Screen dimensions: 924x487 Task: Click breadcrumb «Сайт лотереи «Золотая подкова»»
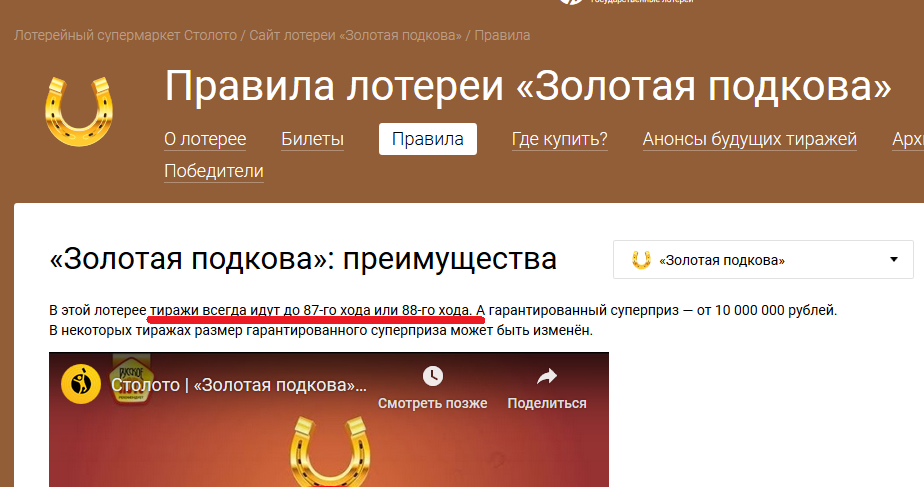click(x=355, y=35)
